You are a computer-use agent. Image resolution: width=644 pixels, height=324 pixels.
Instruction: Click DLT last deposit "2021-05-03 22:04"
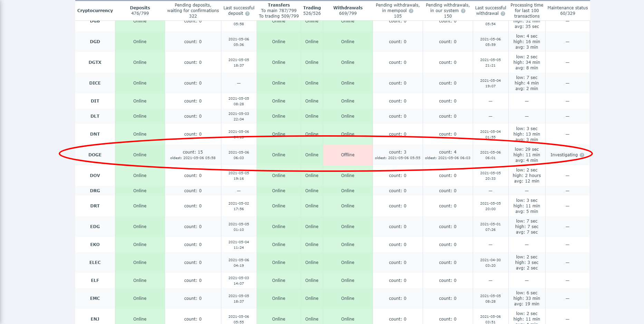(239, 116)
